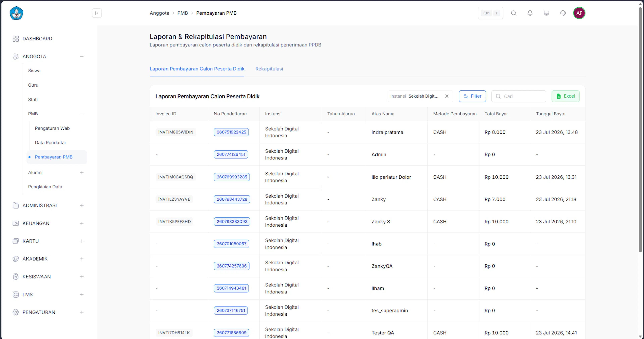
Task: Open registration number 260774257696
Action: point(231,266)
